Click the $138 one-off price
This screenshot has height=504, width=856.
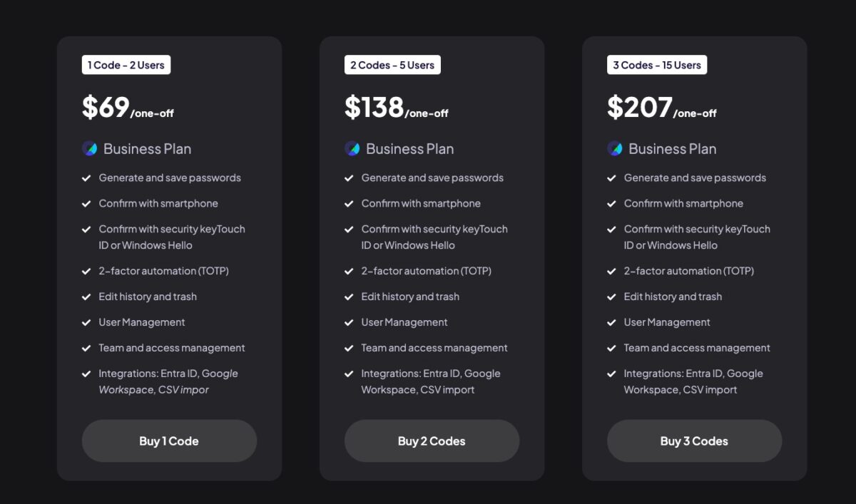tap(397, 108)
